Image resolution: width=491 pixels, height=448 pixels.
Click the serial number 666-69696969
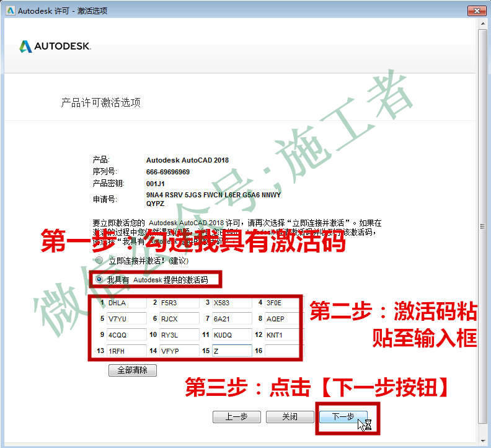click(168, 172)
